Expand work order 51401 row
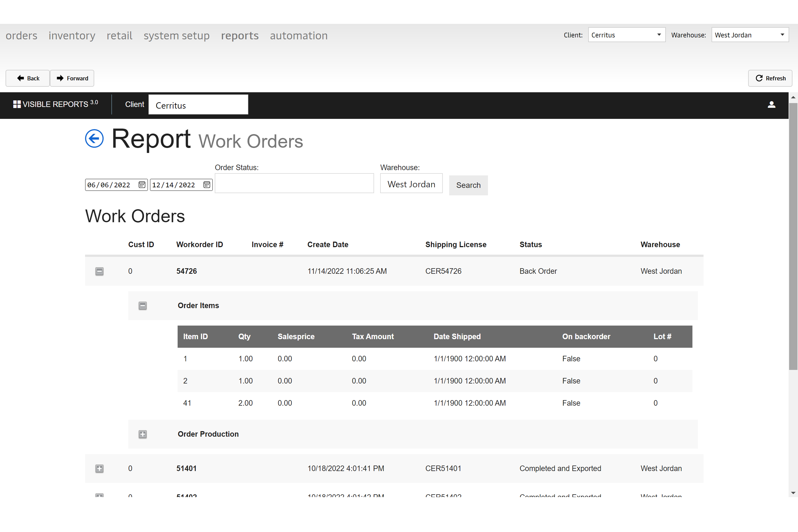This screenshot has width=798, height=532. click(x=99, y=468)
